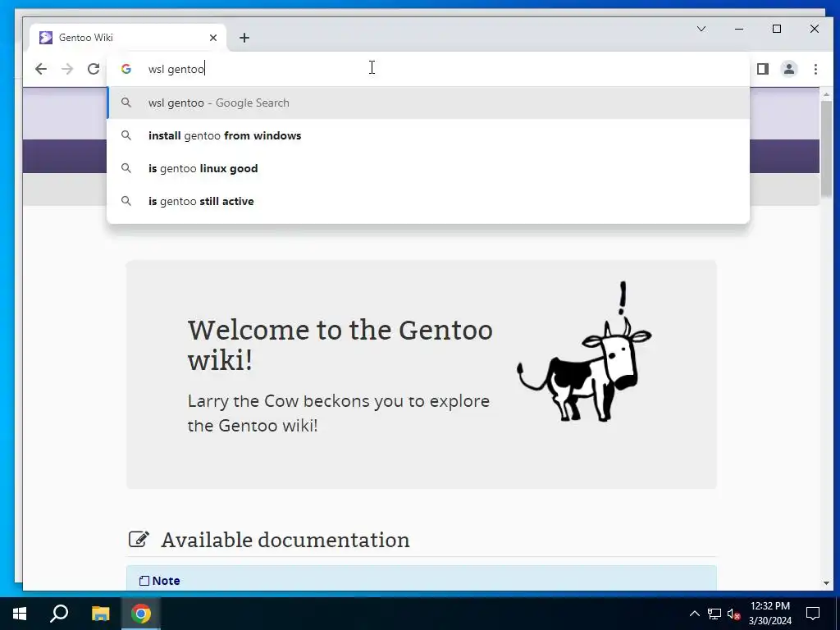This screenshot has width=840, height=630.
Task: Click the Larry the Cow image
Action: pyautogui.click(x=584, y=351)
